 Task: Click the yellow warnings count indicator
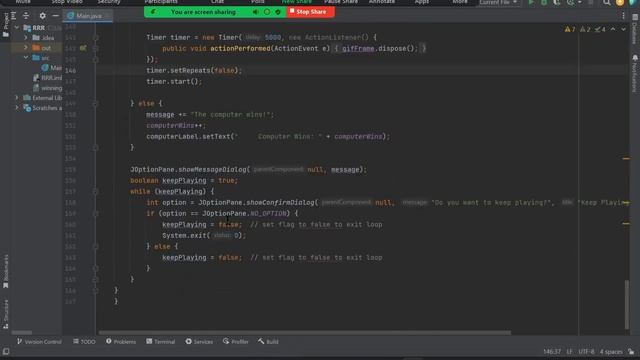tap(570, 29)
